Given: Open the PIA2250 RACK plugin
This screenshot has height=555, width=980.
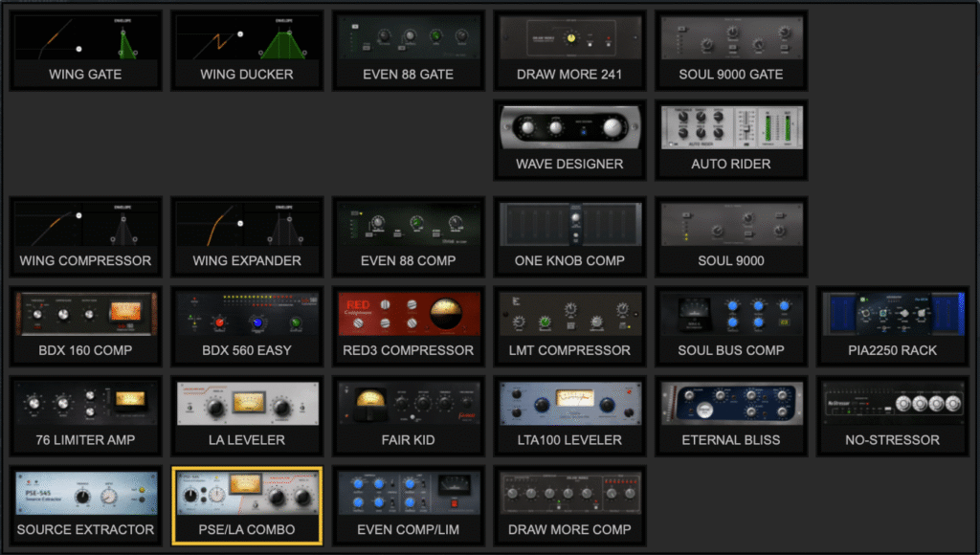Looking at the screenshot, I should [x=892, y=326].
